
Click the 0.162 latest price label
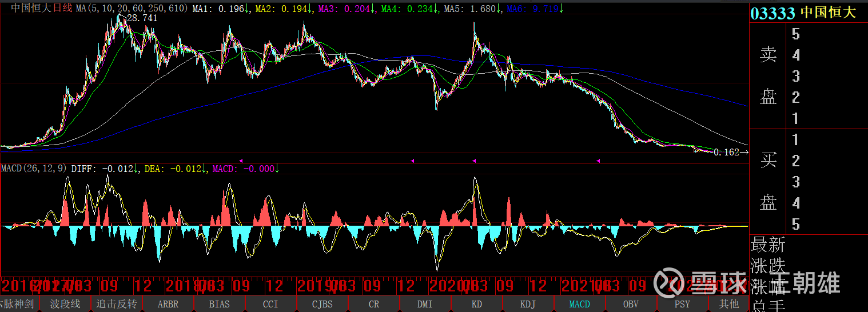click(726, 153)
